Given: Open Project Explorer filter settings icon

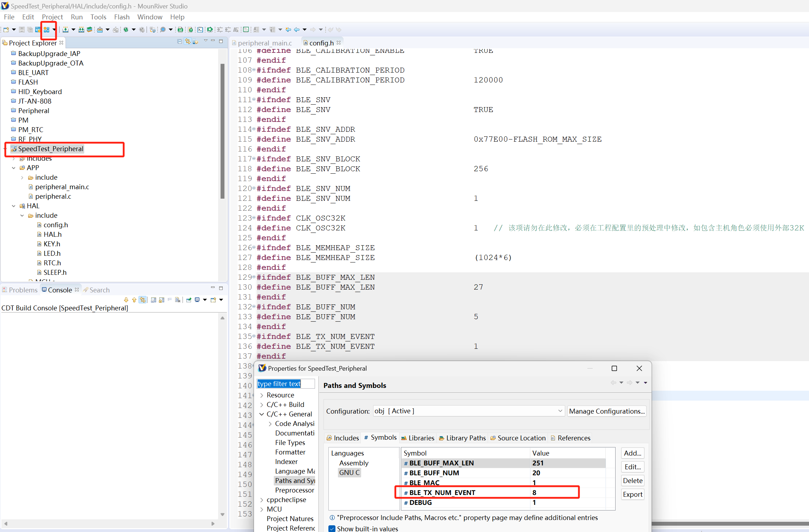Looking at the screenshot, I should click(x=196, y=42).
